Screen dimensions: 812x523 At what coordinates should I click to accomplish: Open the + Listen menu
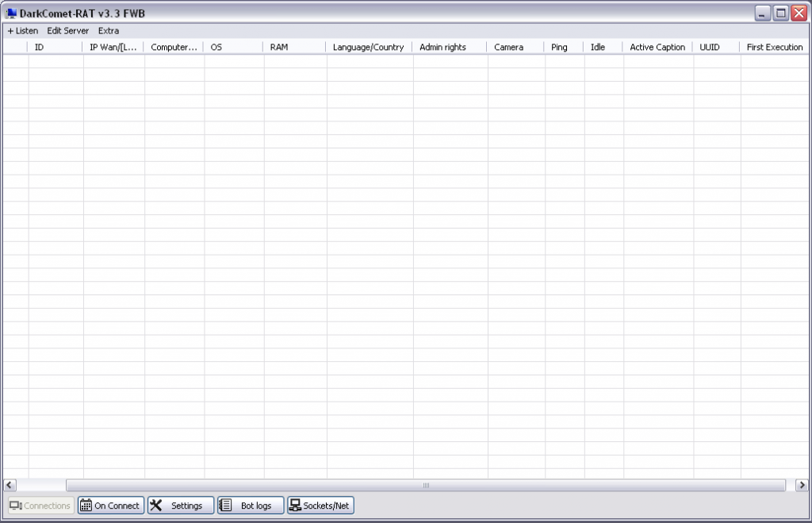(23, 31)
